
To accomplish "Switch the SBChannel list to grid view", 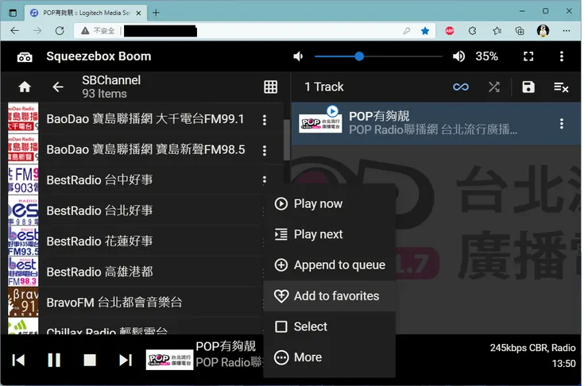I will pos(270,87).
